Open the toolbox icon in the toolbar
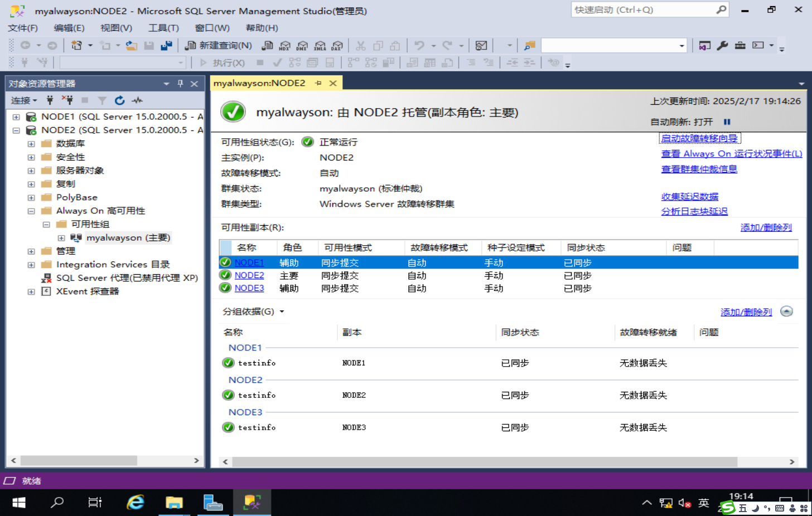Image resolution: width=812 pixels, height=516 pixels. (x=740, y=46)
